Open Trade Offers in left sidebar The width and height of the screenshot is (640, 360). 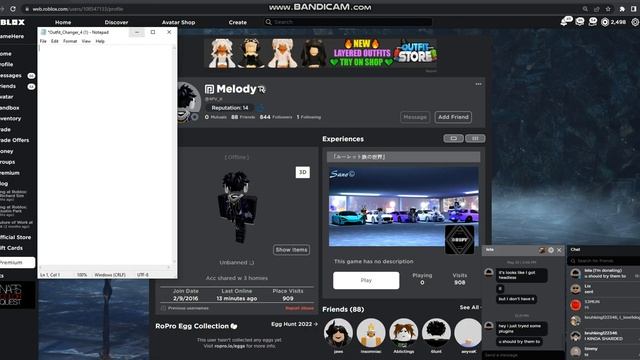pos(15,140)
